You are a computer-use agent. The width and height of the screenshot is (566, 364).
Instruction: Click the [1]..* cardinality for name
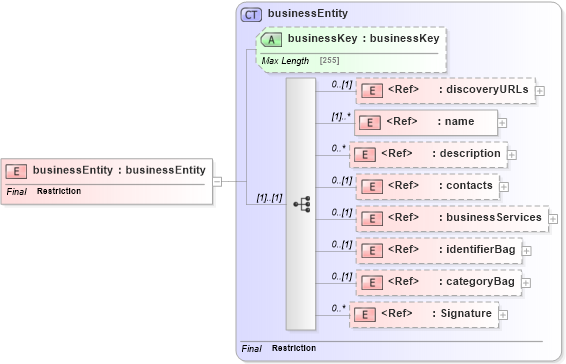[x=341, y=117]
